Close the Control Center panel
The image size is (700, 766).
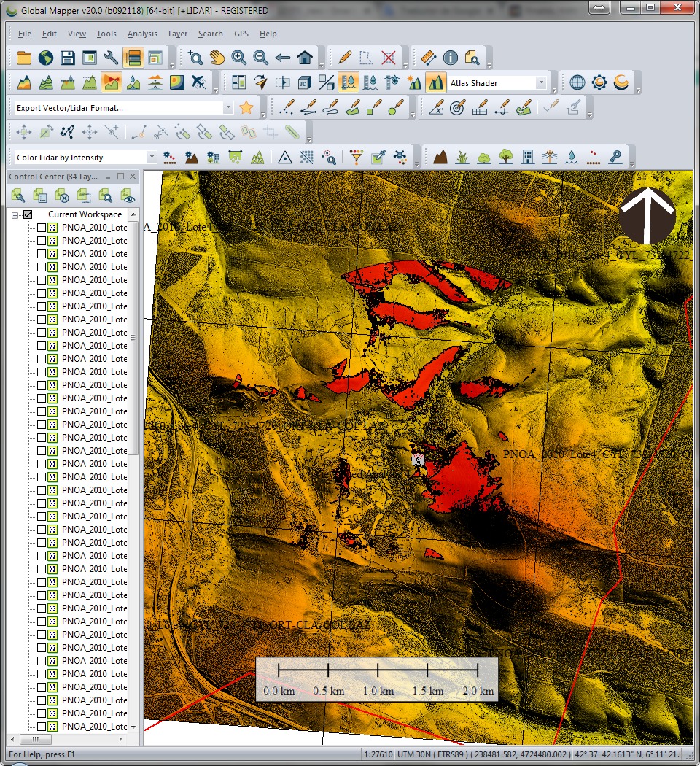133,177
